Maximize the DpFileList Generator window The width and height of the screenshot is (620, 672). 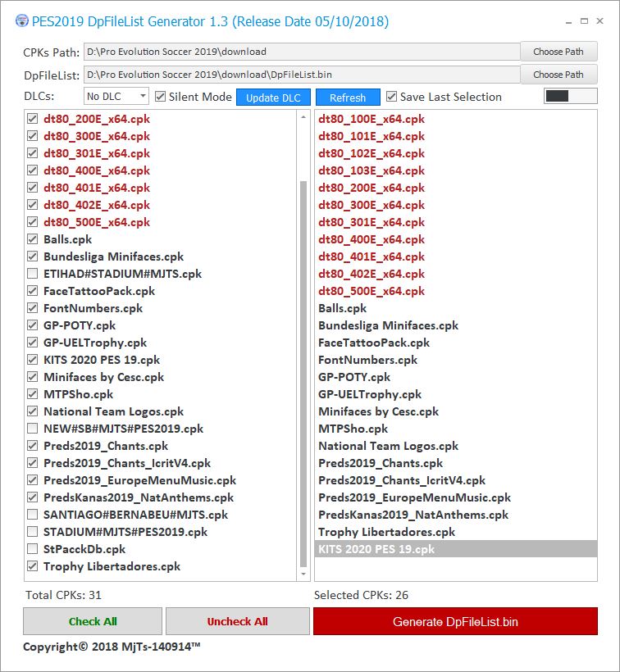584,20
